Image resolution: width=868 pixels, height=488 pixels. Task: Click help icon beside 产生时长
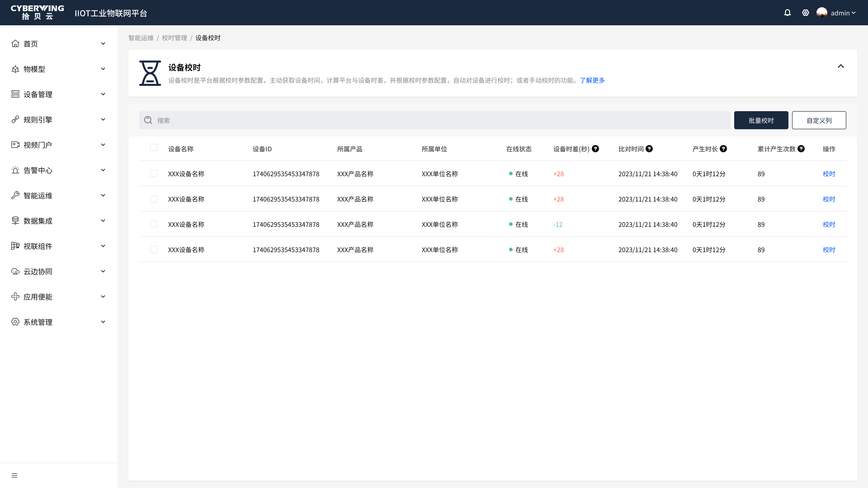723,148
